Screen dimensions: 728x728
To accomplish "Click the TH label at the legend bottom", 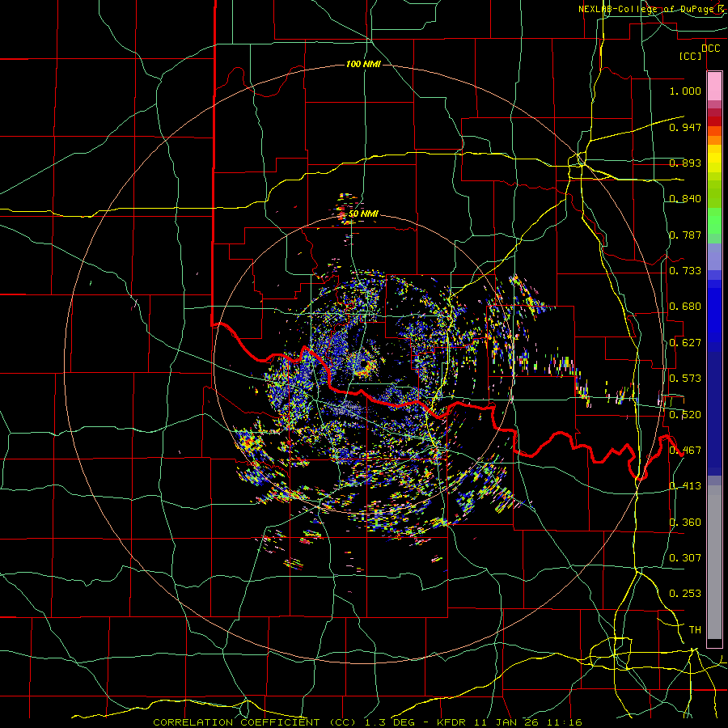I will [x=695, y=630].
